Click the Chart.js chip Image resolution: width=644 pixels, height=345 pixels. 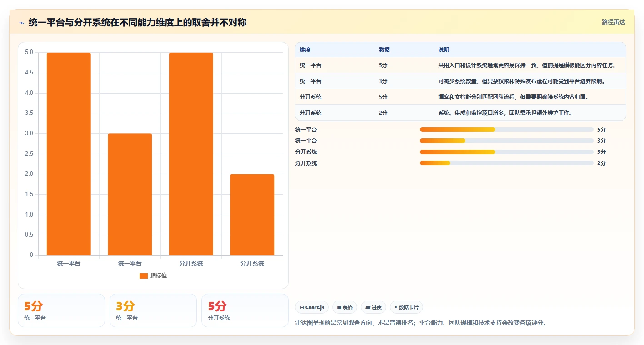[x=312, y=307]
